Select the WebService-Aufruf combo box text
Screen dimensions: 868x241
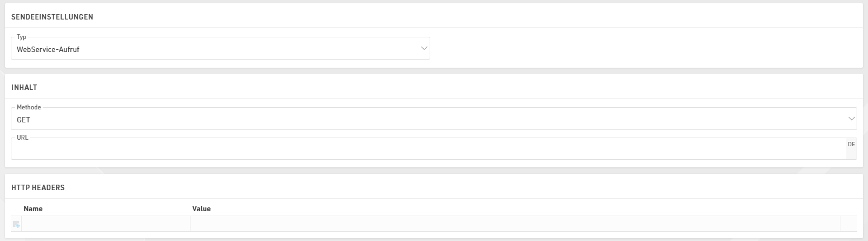tap(49, 49)
